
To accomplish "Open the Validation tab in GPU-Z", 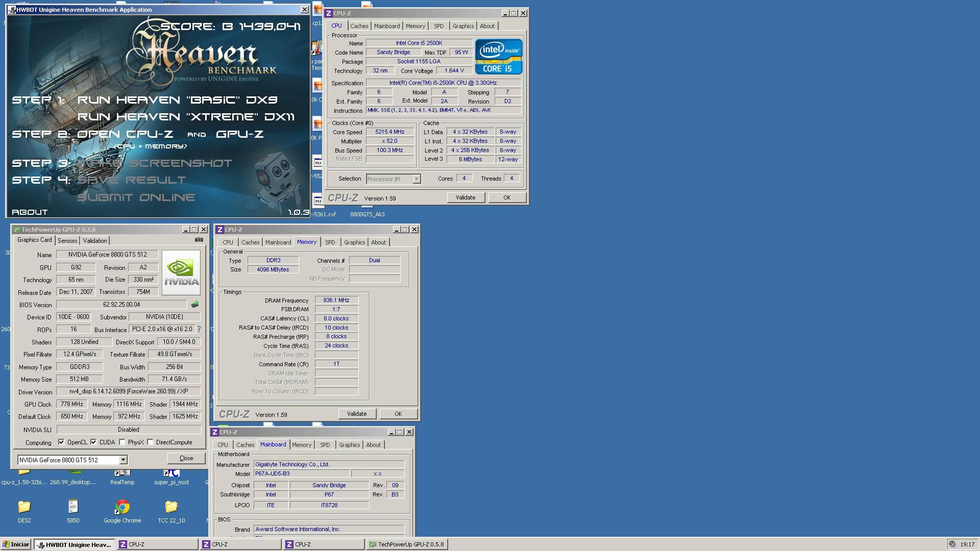I will pyautogui.click(x=95, y=241).
